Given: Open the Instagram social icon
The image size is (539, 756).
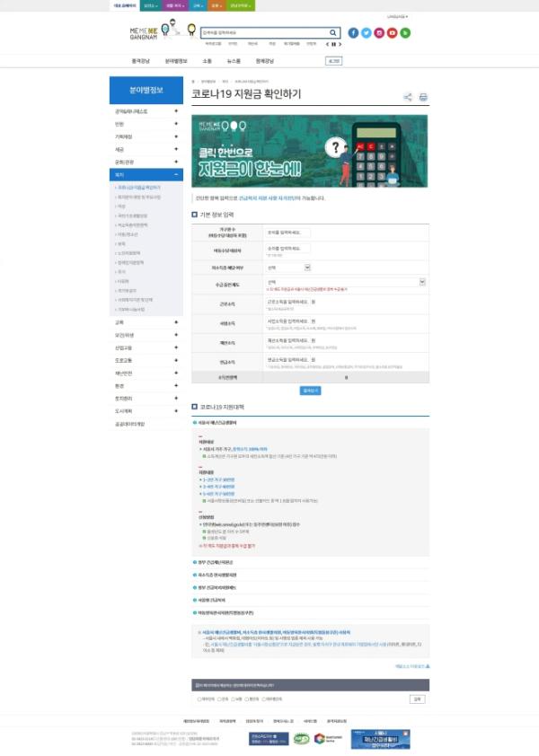Looking at the screenshot, I should click(x=379, y=33).
